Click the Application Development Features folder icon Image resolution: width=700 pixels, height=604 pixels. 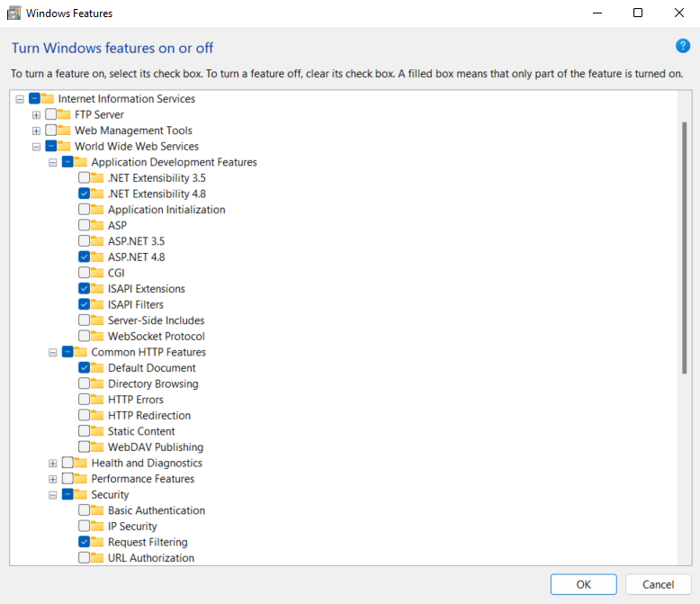coord(81,162)
